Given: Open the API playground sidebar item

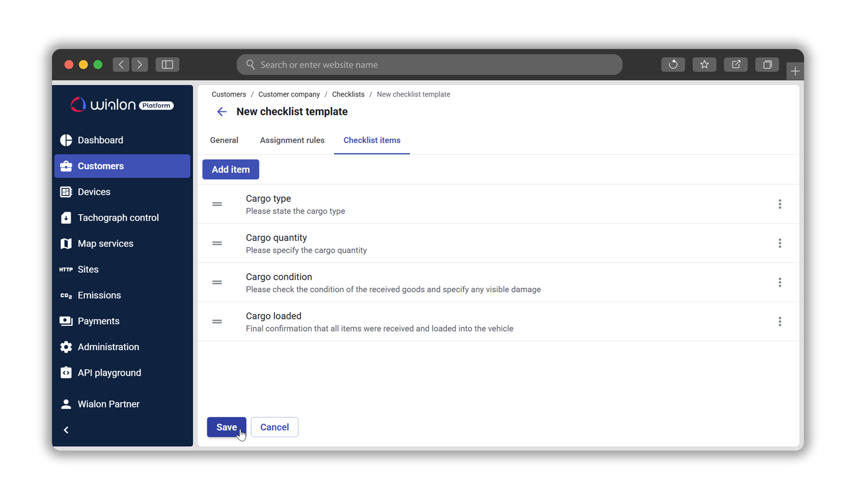Looking at the screenshot, I should pyautogui.click(x=109, y=373).
